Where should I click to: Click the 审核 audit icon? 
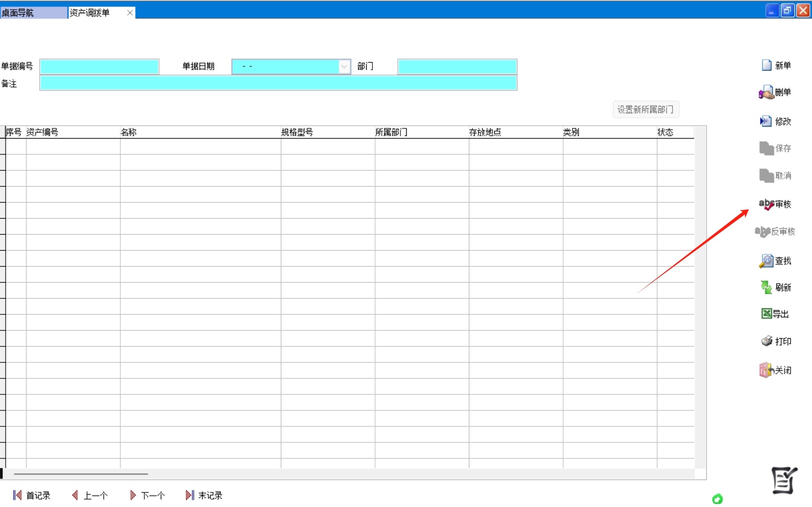point(766,204)
